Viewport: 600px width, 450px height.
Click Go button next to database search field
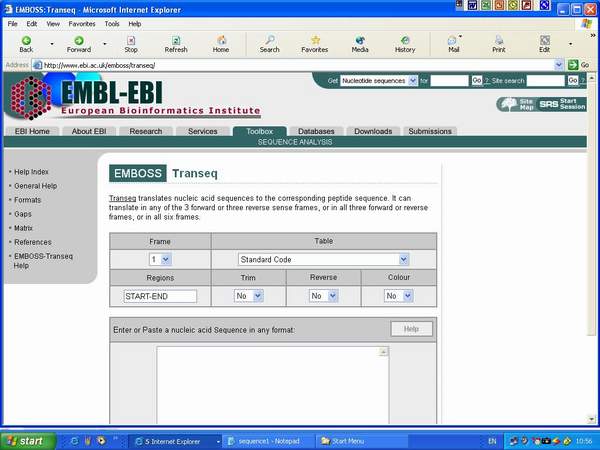coord(477,80)
